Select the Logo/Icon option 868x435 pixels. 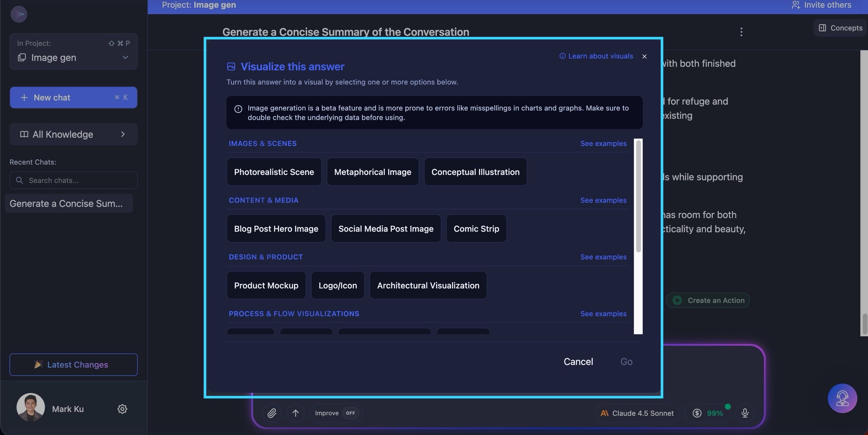(x=338, y=285)
